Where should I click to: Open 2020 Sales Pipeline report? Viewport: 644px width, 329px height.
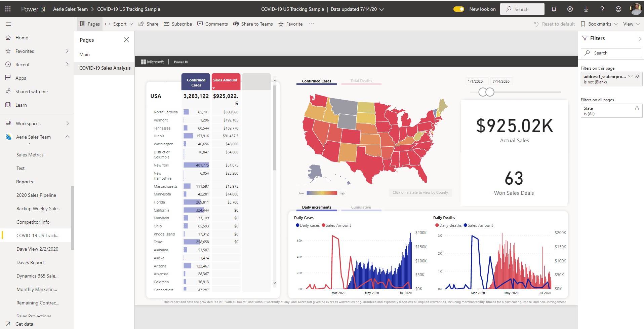click(x=36, y=195)
